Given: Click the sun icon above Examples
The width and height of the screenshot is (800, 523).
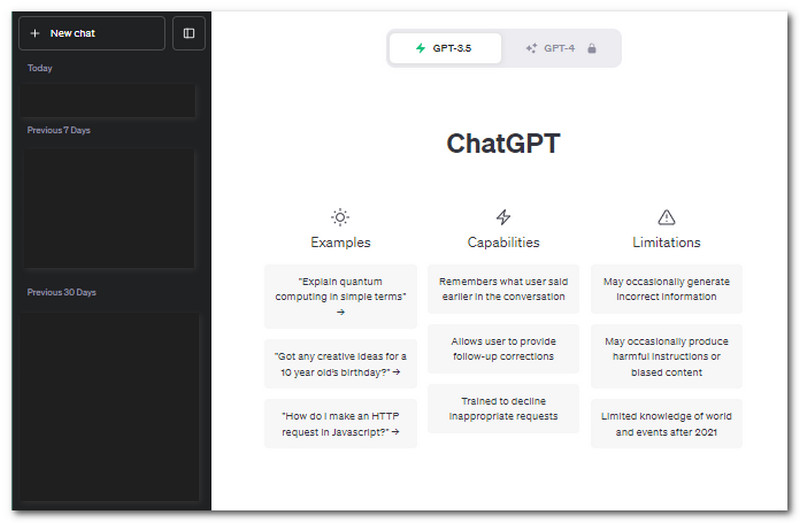Looking at the screenshot, I should [x=340, y=217].
